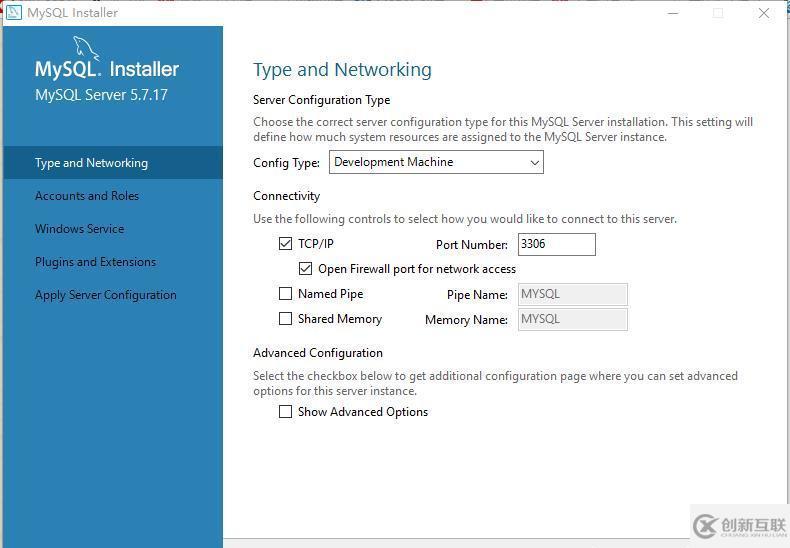Disable the TCP/IP checkbox
This screenshot has width=790, height=548.
pos(285,244)
